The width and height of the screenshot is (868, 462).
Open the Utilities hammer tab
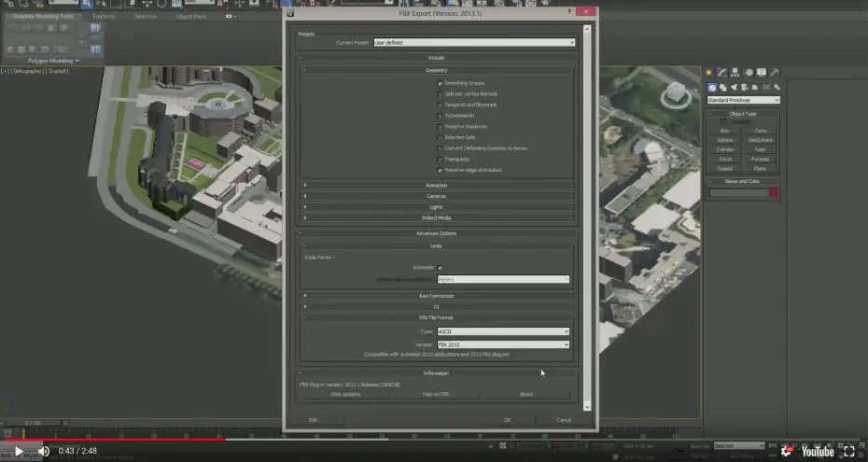point(775,73)
